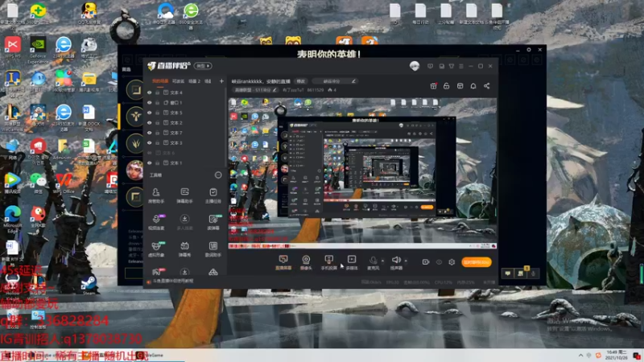Image resolution: width=644 pixels, height=362 pixels.
Task: Hide the 文本 4 source layer
Action: [150, 93]
